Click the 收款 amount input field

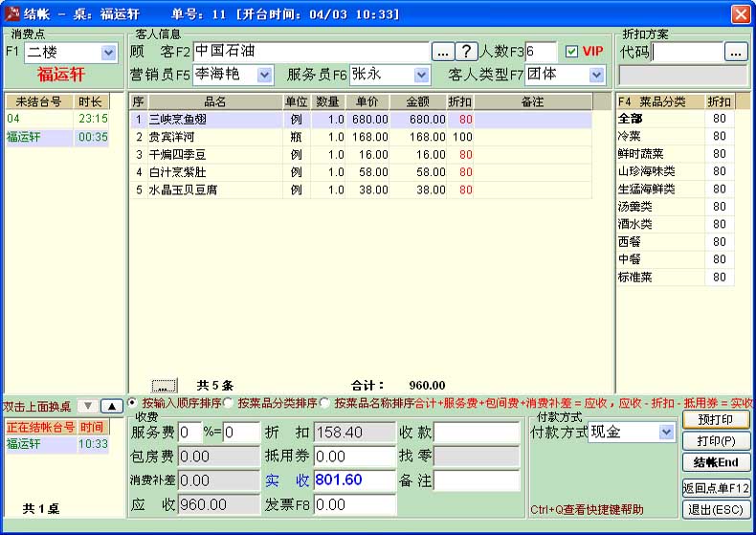click(477, 433)
